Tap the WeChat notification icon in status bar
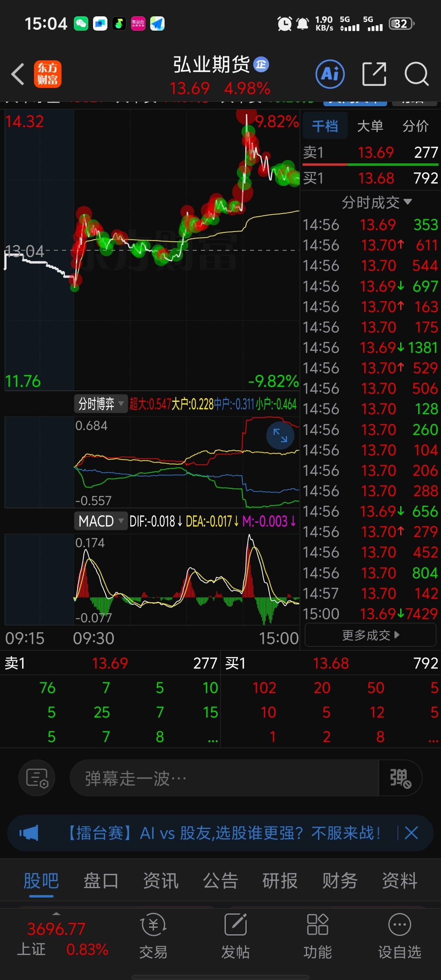This screenshot has height=980, width=441. 81,24
